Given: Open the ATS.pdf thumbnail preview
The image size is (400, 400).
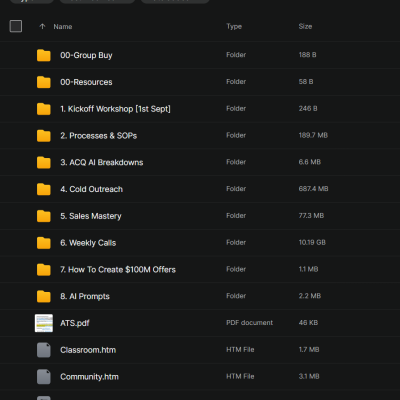Looking at the screenshot, I should [x=44, y=323].
